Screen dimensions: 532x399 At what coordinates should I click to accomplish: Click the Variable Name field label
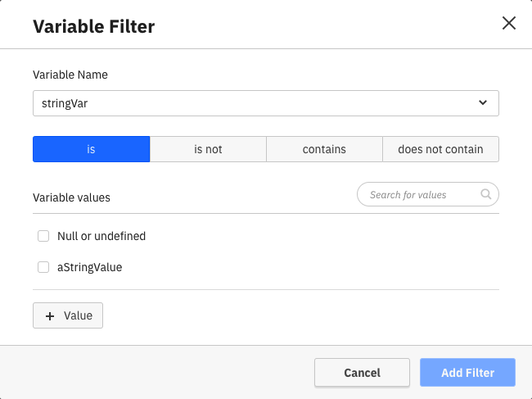click(70, 75)
